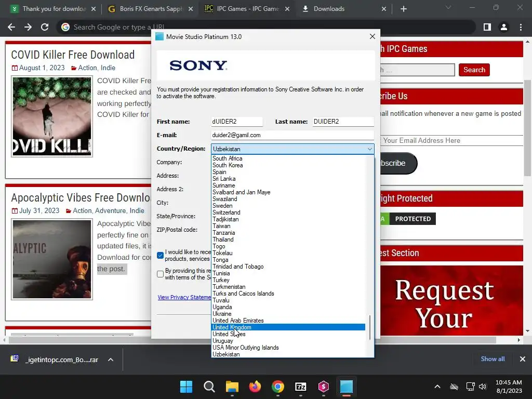This screenshot has height=399, width=532.
Task: Open Movie Studio installer taskbar icon
Action: tap(347, 387)
